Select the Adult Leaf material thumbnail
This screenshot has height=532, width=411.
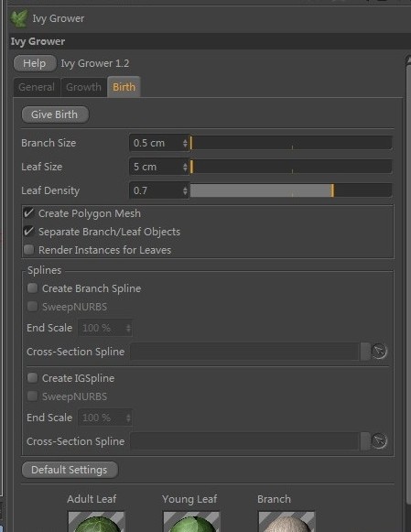(x=97, y=522)
